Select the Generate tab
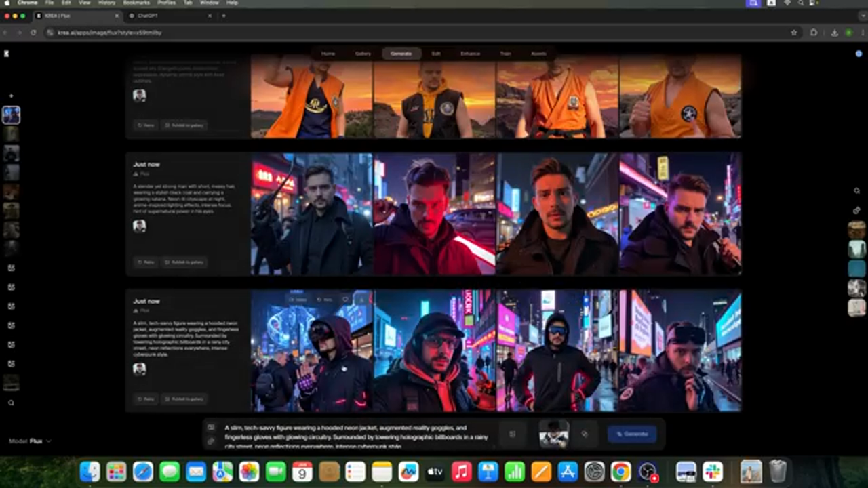This screenshot has width=868, height=488. [401, 54]
